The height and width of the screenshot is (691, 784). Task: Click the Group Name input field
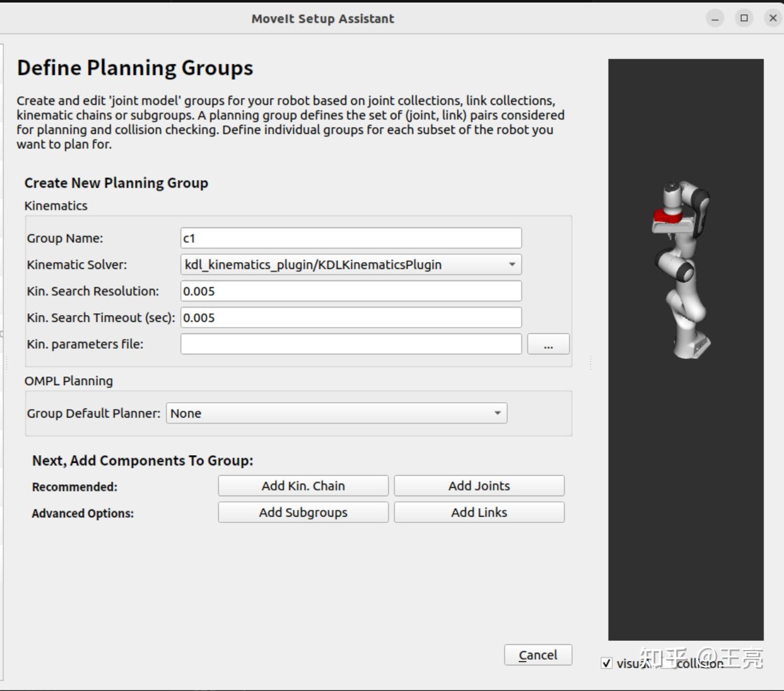click(x=351, y=238)
